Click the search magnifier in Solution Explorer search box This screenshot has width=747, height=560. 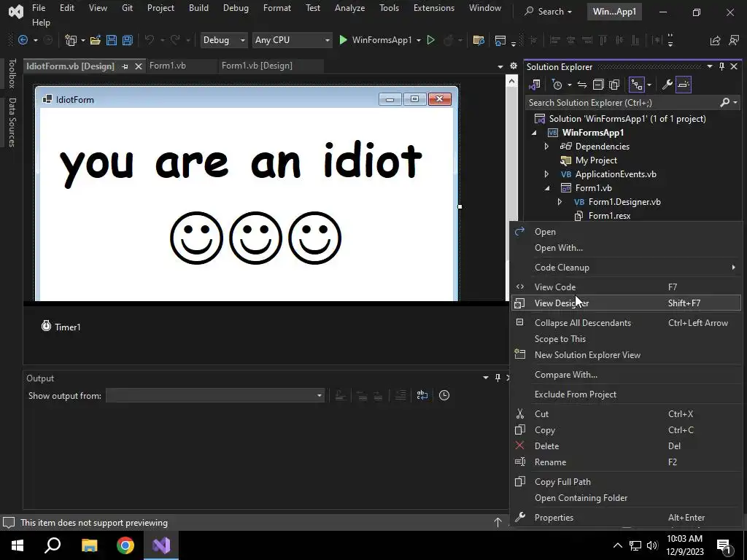tap(725, 102)
